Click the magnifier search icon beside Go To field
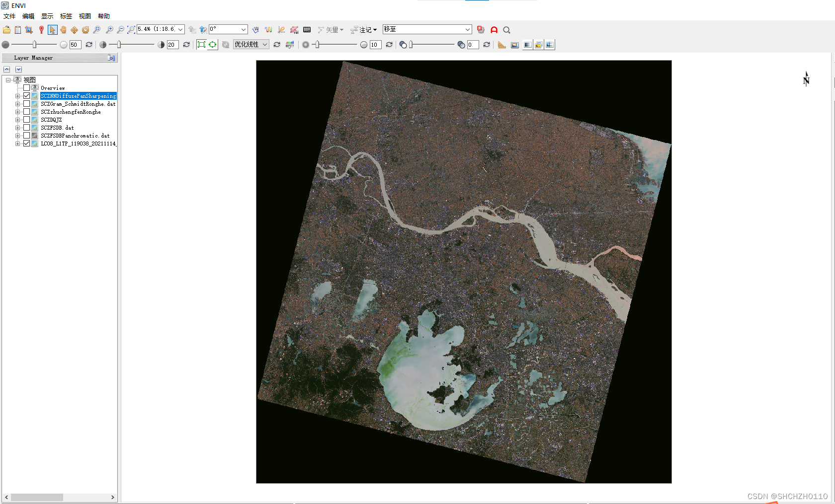 pos(507,30)
